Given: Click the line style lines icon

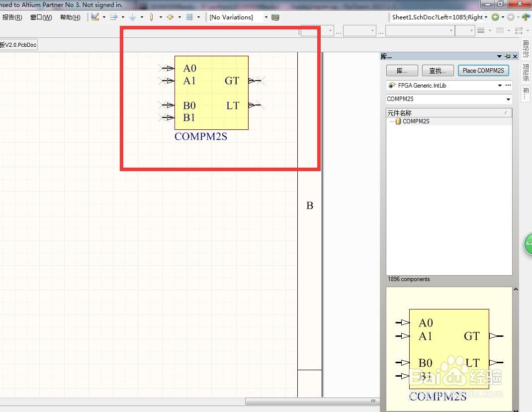Looking at the screenshot, I should point(481,30).
